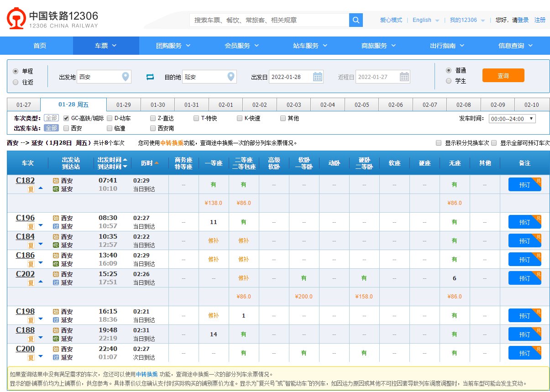The image size is (550, 392).
Task: Click the blue search magnifier icon
Action: pos(356,21)
